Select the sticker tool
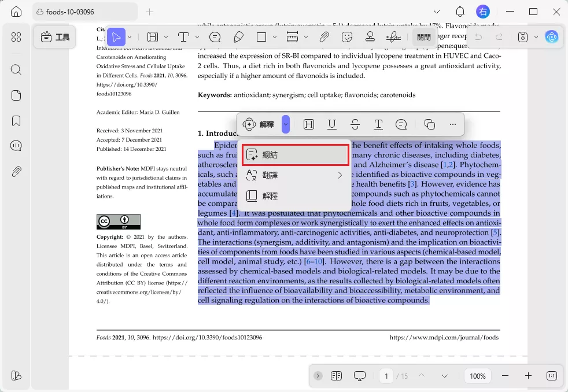The width and height of the screenshot is (568, 392). (347, 37)
